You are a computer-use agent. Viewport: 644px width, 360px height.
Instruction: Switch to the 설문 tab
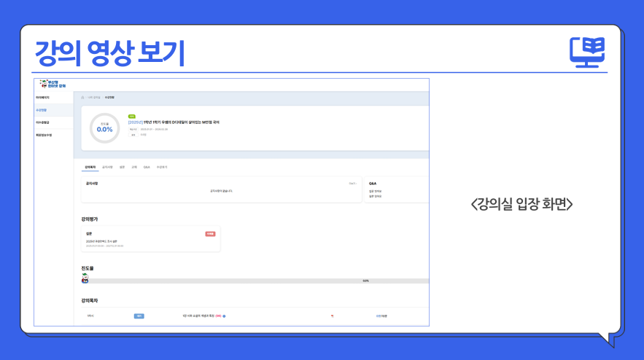tap(122, 167)
